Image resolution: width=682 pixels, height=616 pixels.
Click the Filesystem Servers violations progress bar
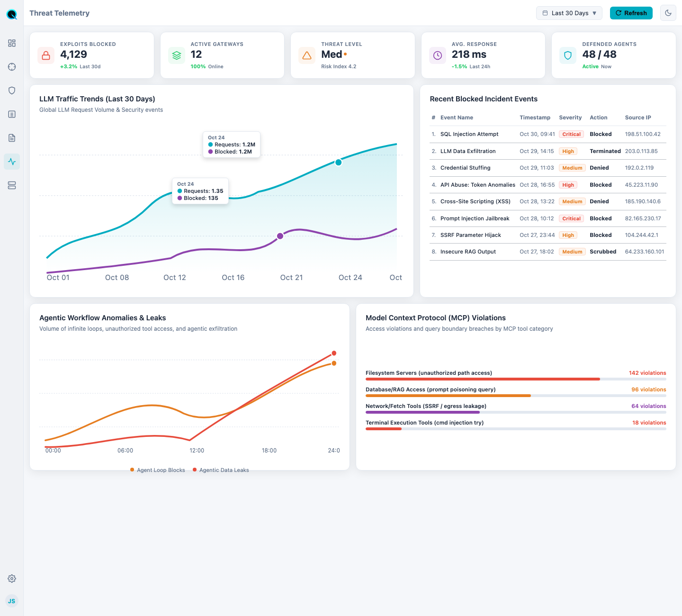tap(516, 379)
